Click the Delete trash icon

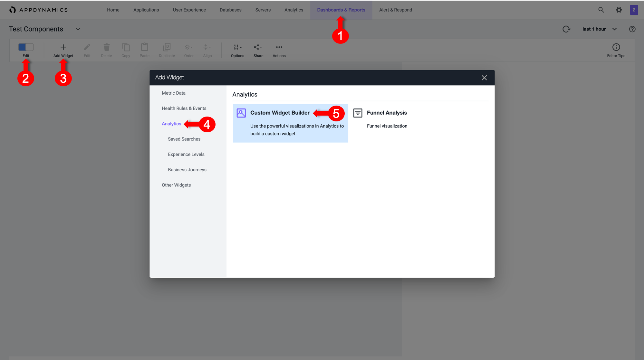click(106, 47)
